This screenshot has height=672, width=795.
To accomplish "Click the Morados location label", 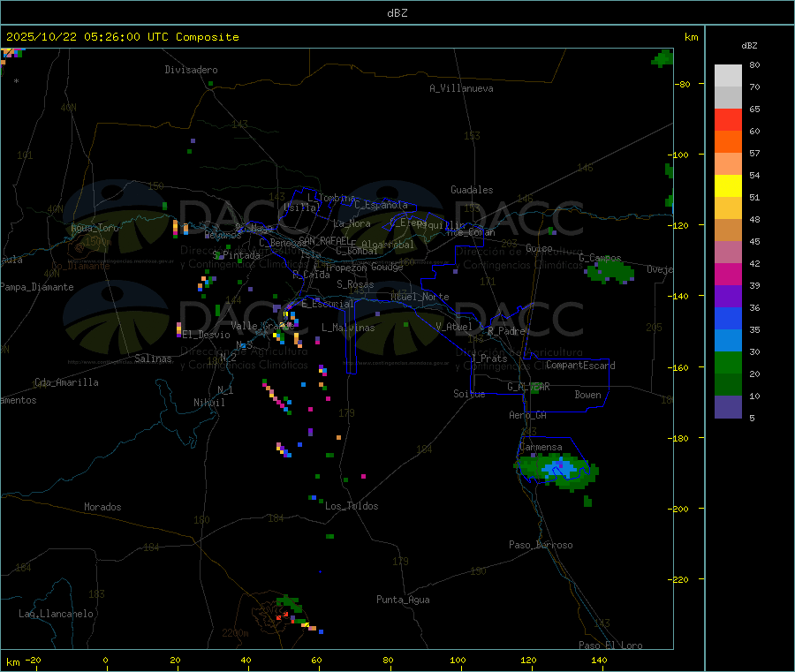I will point(102,507).
